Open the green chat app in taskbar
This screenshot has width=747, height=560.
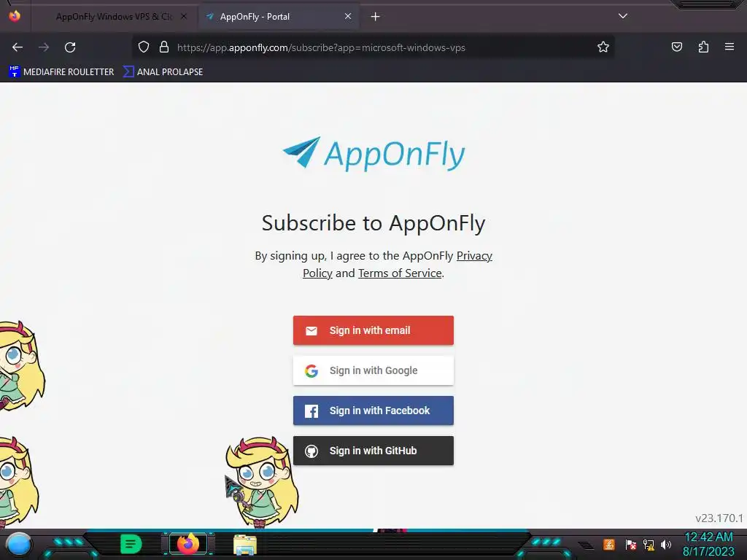pyautogui.click(x=131, y=544)
